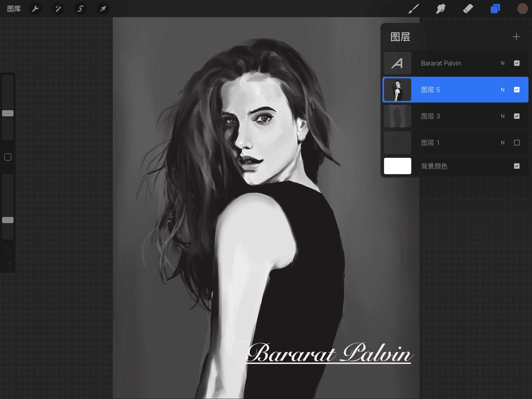The width and height of the screenshot is (532, 399).
Task: Tap the 图层 1 sketch thumbnail
Action: [x=397, y=142]
